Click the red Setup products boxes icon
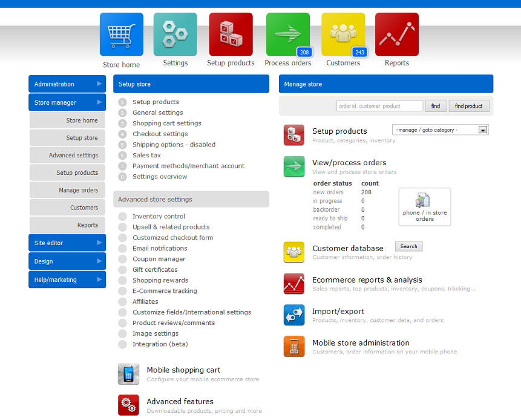Image resolution: width=521 pixels, height=420 pixels. click(231, 34)
